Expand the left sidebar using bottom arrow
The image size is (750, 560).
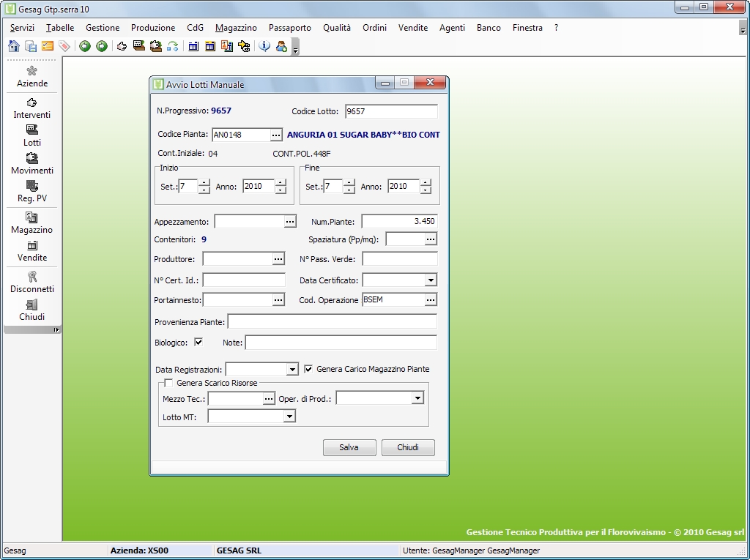click(56, 329)
